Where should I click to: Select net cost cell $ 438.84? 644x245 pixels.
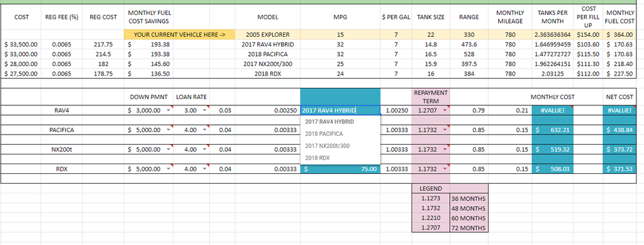pos(619,130)
